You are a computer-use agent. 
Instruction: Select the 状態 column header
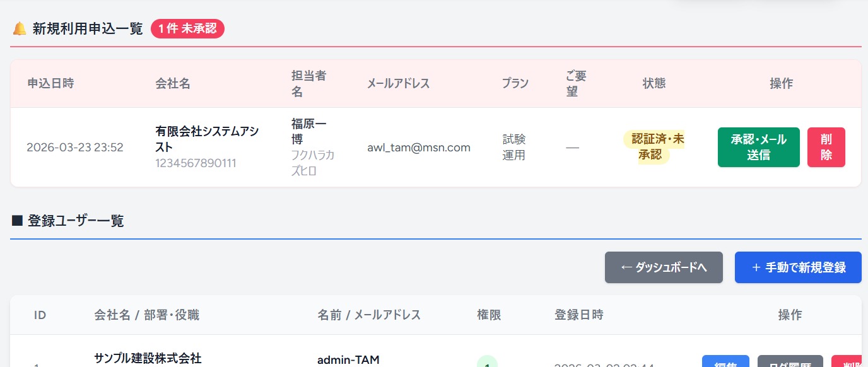point(654,83)
